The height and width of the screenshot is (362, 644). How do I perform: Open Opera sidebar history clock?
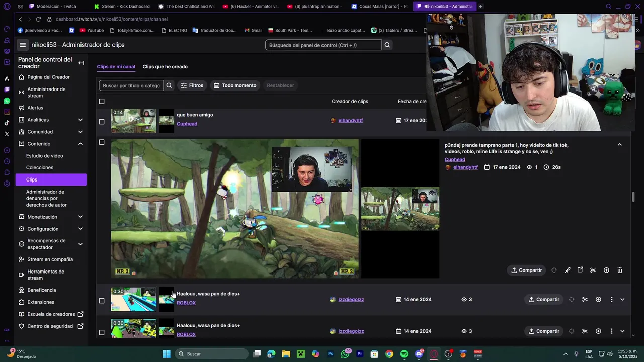coord(7,161)
